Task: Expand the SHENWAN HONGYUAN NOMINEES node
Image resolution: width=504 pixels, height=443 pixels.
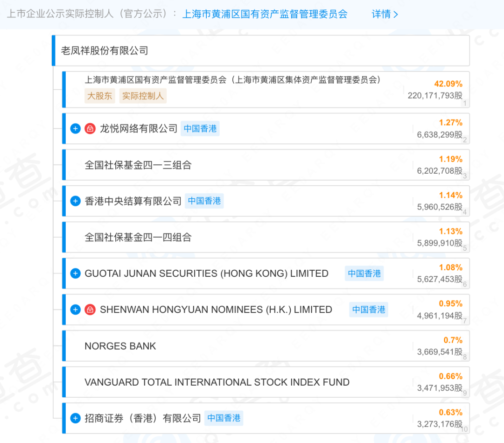Action: 76,309
